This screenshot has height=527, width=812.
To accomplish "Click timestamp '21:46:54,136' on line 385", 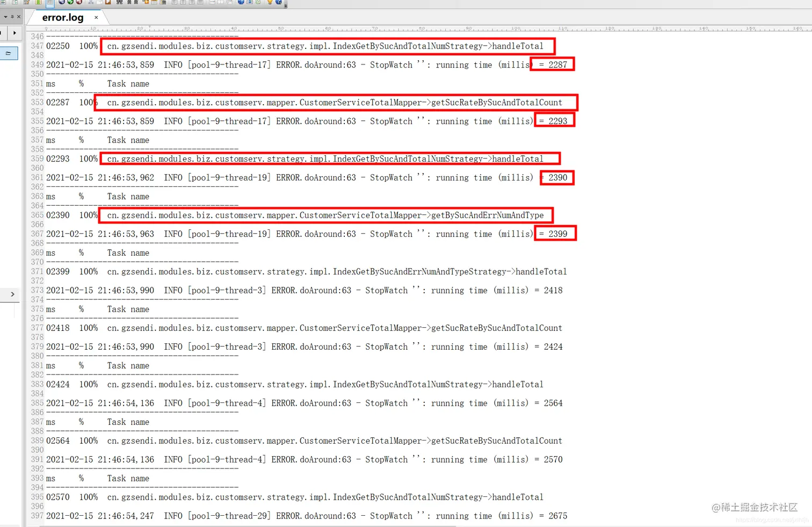I will pos(126,403).
